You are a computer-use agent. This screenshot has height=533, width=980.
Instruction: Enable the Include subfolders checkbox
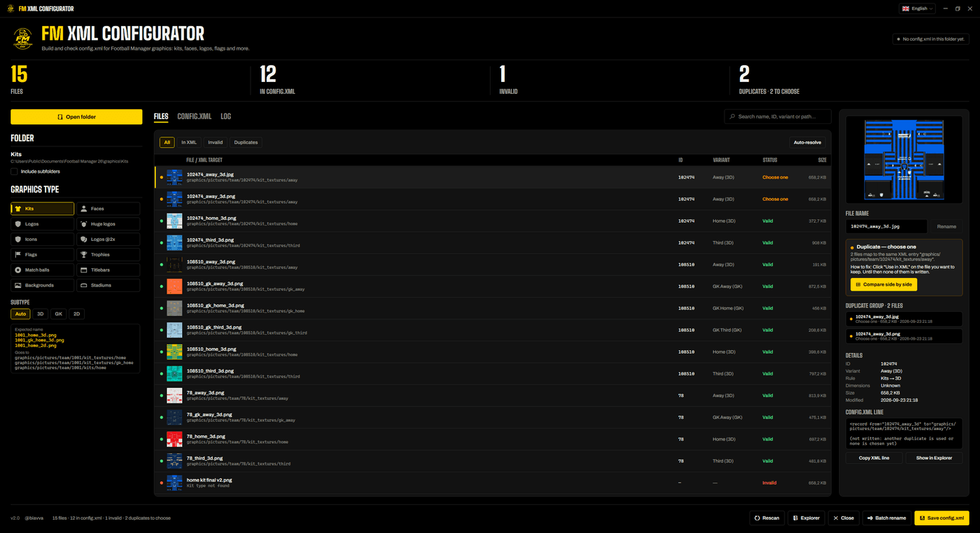click(x=14, y=172)
